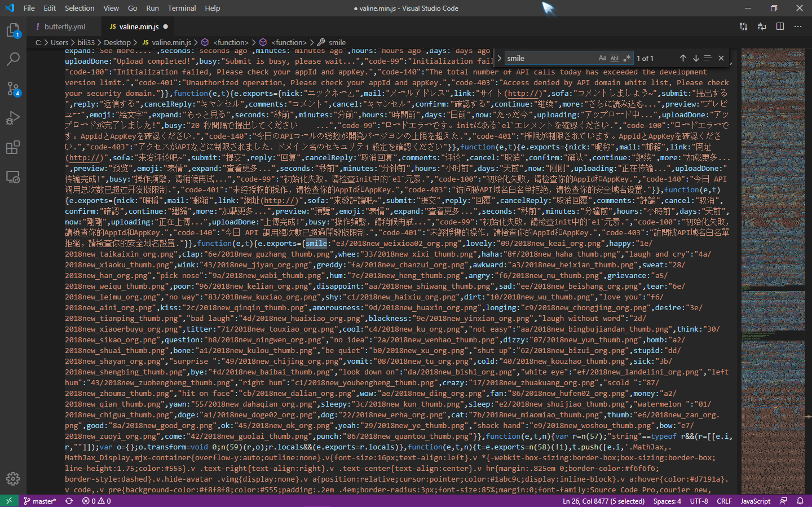Viewport: 812px width, 507px height.
Task: Open changes compare icon in editor toolbar
Action: click(x=744, y=27)
